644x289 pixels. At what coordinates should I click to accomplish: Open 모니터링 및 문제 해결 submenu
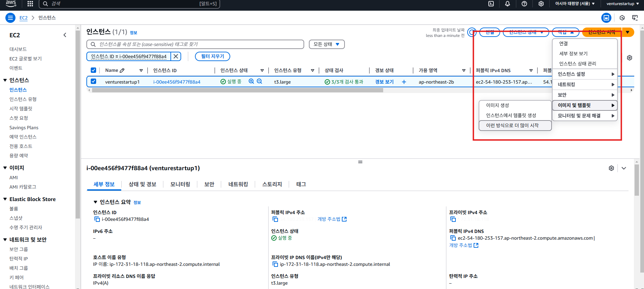coord(585,116)
